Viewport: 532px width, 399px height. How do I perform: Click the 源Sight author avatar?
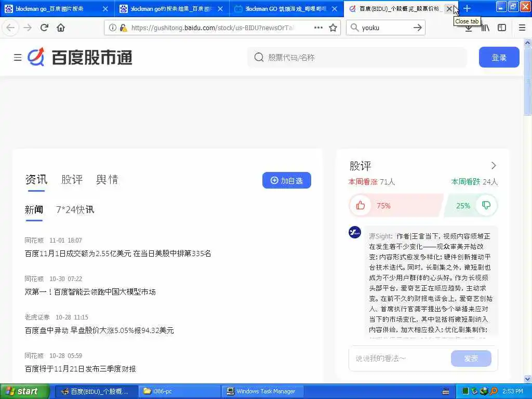[x=355, y=232]
